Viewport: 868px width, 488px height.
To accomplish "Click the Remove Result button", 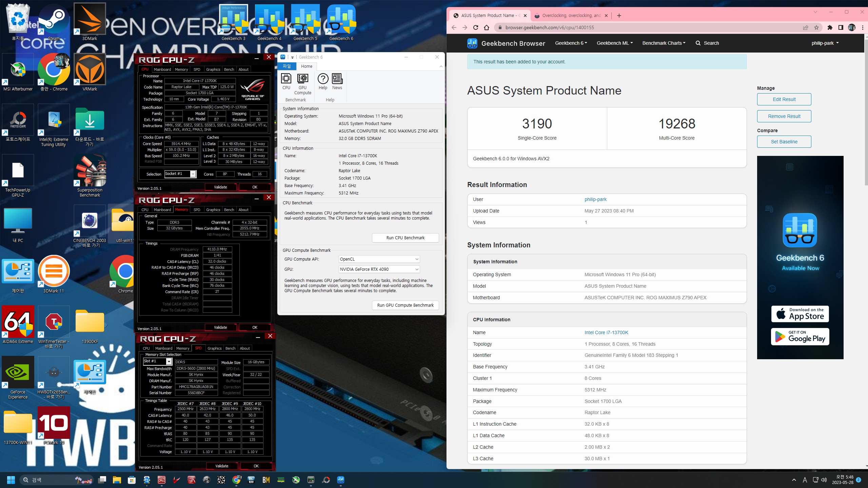I will pos(784,116).
